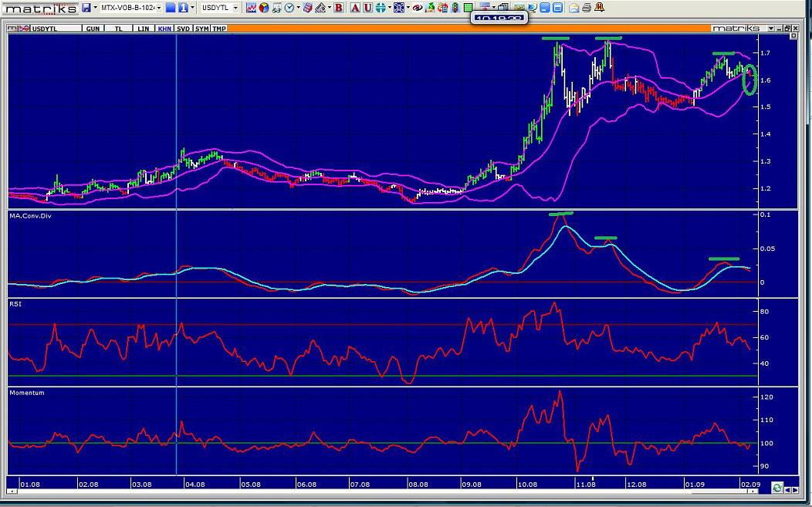Toggle the LIN linear scale option
Image resolution: width=812 pixels, height=507 pixels.
click(x=143, y=29)
